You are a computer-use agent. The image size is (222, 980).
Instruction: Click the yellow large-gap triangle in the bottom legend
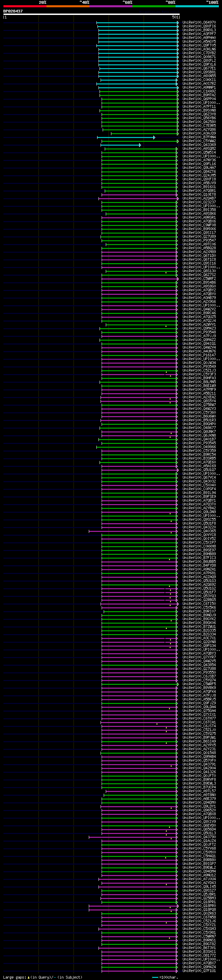28,977
